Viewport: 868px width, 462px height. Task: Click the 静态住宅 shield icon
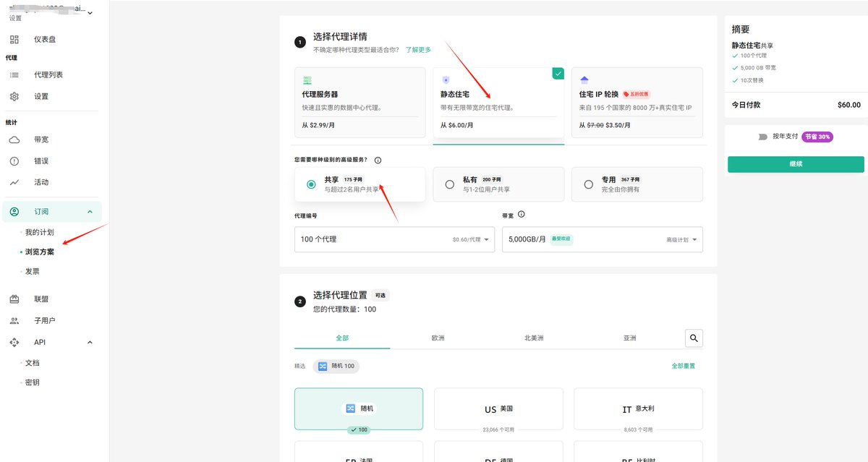pos(446,80)
